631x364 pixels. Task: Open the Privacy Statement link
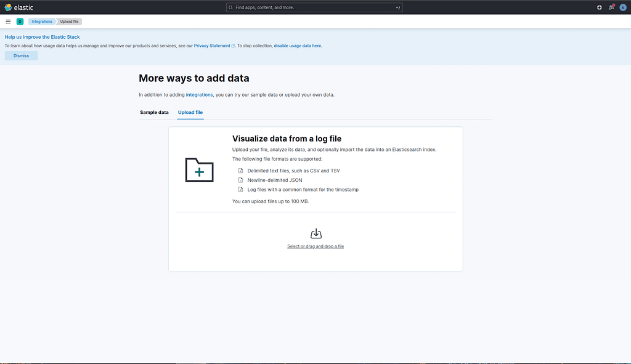[212, 46]
